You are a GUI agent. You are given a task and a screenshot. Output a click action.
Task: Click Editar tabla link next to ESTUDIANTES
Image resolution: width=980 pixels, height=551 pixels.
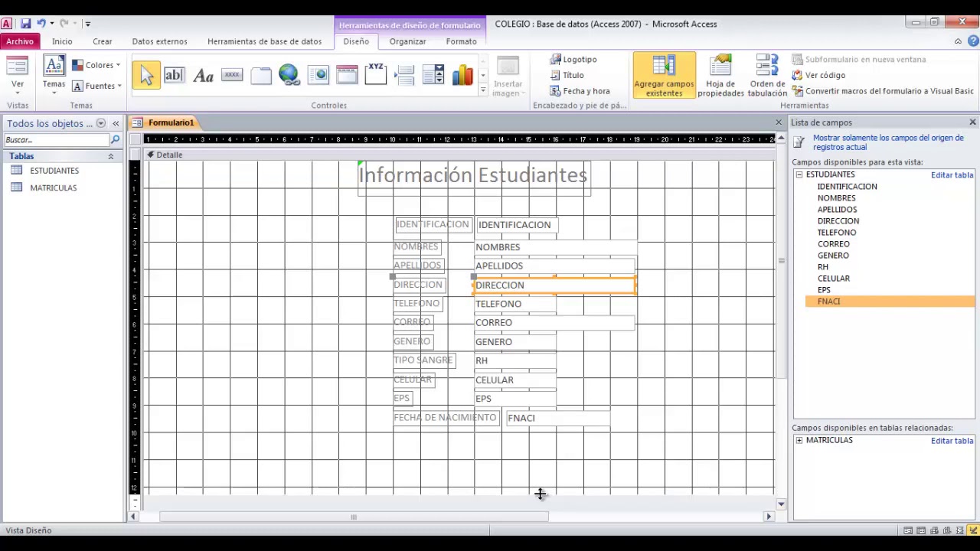tap(952, 175)
